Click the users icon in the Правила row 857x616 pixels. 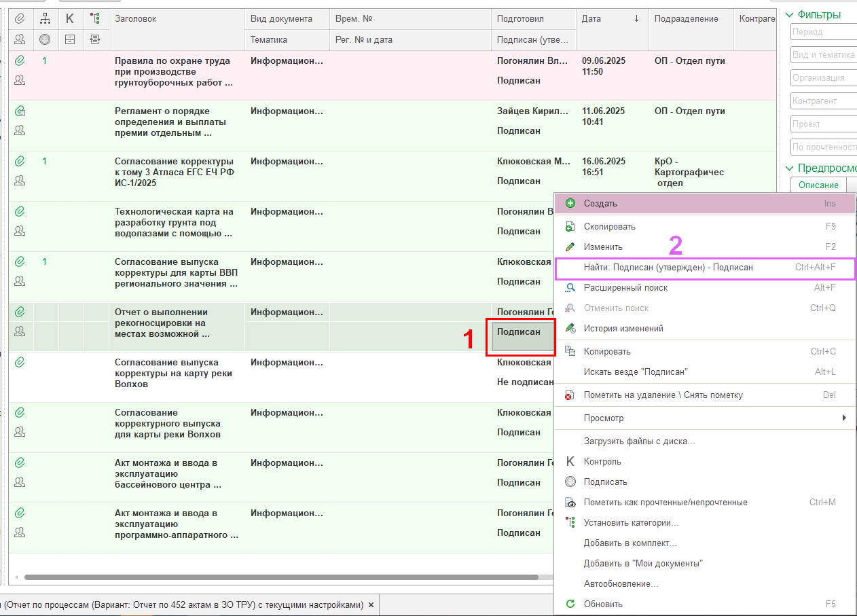[20, 80]
